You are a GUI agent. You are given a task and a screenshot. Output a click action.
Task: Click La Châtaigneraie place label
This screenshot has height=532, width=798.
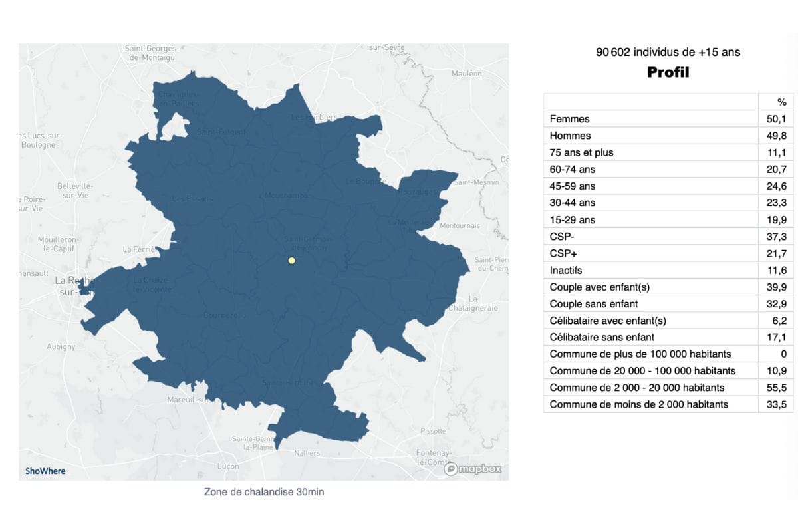coord(473,303)
